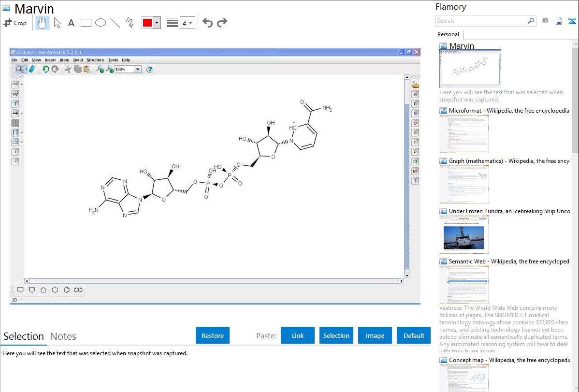Open MarvinSketch File menu
Viewport: 579px width, 392px height.
[x=14, y=60]
